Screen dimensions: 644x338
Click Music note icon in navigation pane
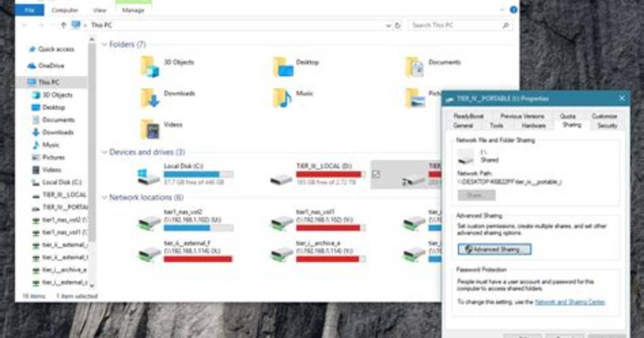point(36,145)
